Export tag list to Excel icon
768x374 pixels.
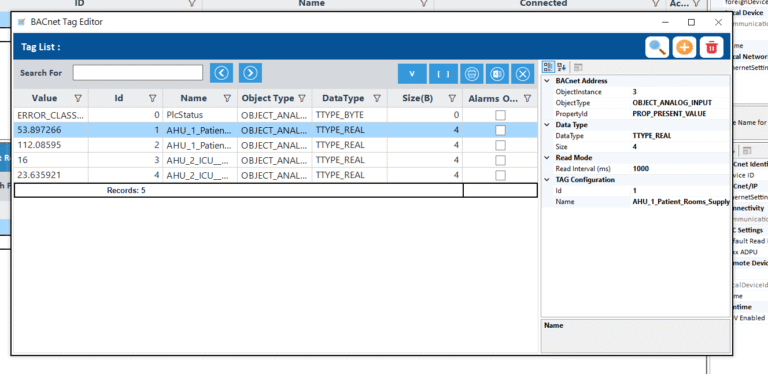click(x=497, y=74)
